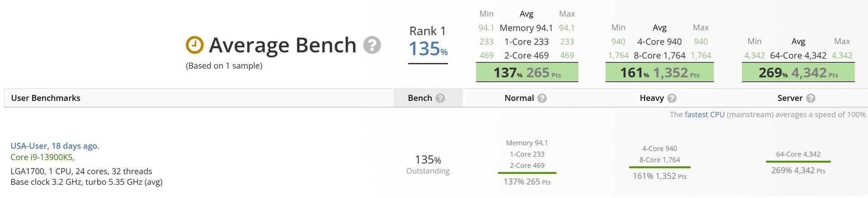This screenshot has height=198, width=868.
Task: Click the clock icon beside Average Bench
Action: pyautogui.click(x=195, y=45)
